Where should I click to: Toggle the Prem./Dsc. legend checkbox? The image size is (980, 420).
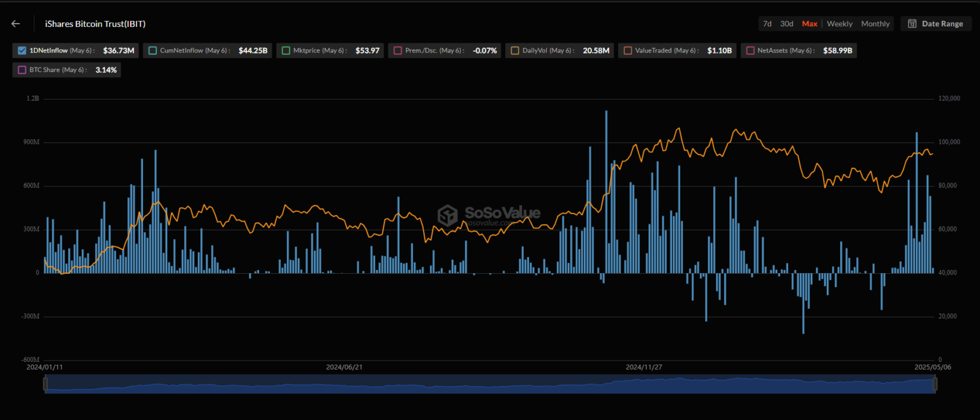point(399,50)
